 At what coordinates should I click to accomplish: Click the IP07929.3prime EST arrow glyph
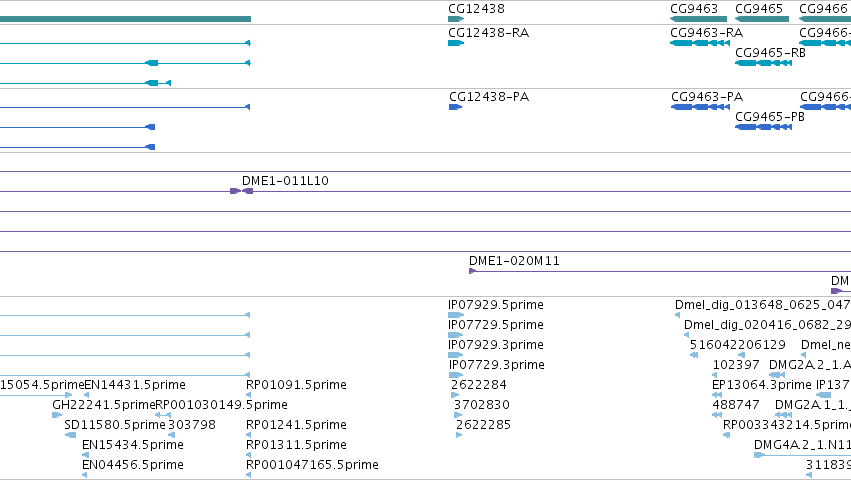[455, 355]
